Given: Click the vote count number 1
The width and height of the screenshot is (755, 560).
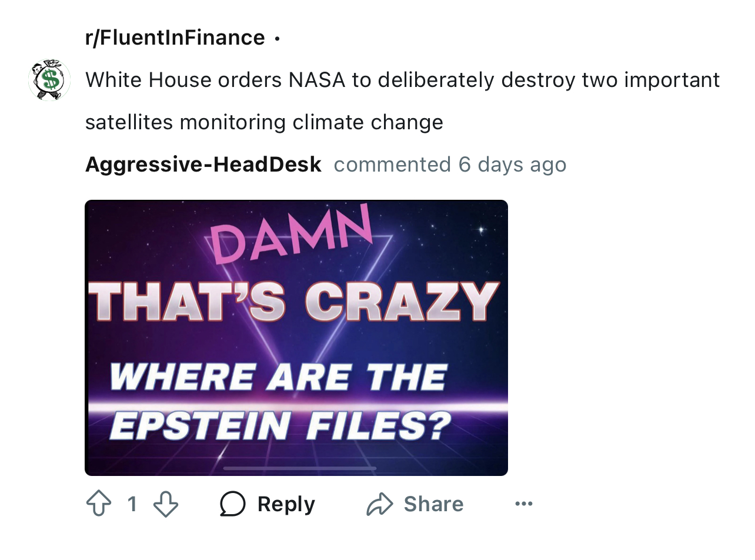Looking at the screenshot, I should pyautogui.click(x=132, y=504).
